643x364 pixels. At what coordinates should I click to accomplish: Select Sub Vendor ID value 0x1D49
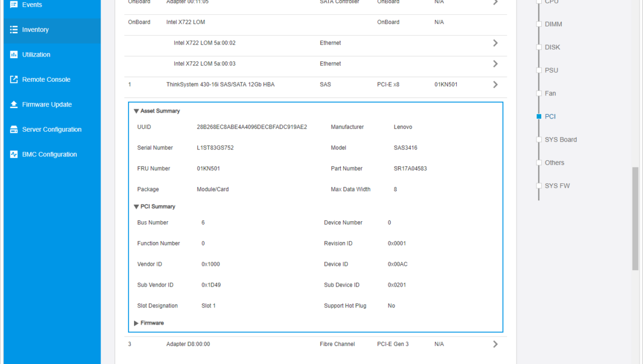click(211, 285)
